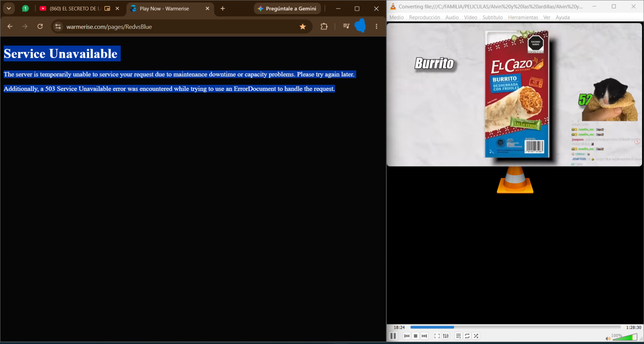644x344 pixels.
Task: Skip to next media in VLC
Action: [x=424, y=336]
